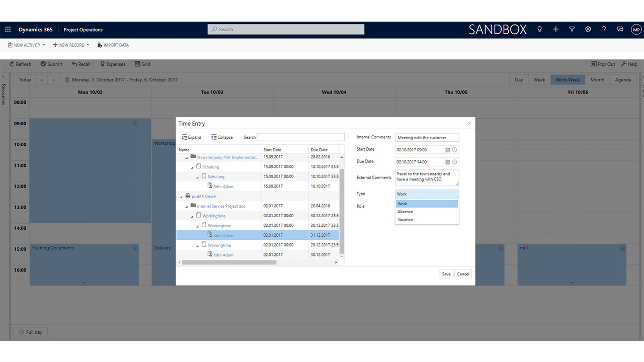
Task: Go to the next week with the right arrow
Action: 53,80
